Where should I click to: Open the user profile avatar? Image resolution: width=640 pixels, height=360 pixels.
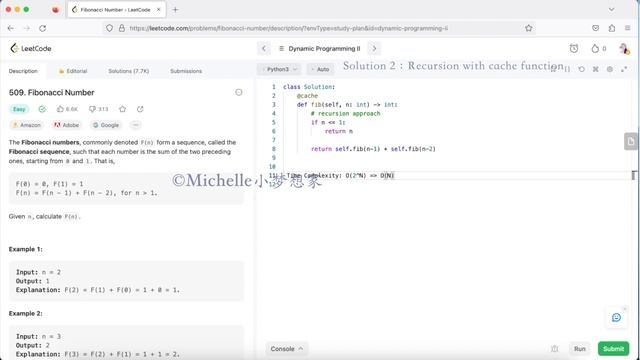[624, 49]
